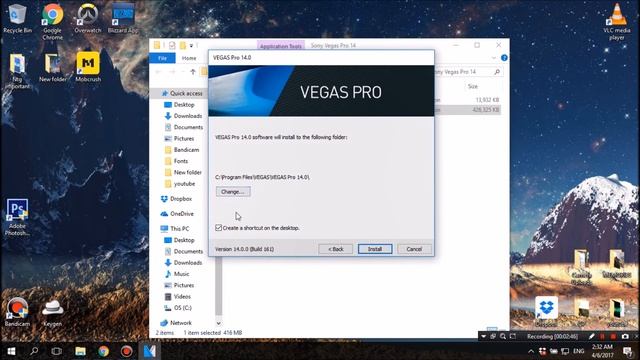Open Task View from the taskbar
Viewport: 640px width, 360px height.
(x=57, y=351)
